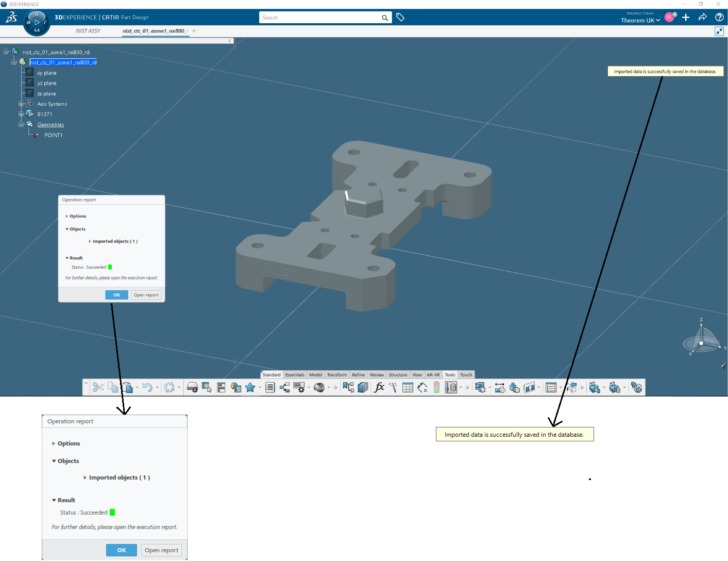
Task: Select yz plane in the tree
Action: point(47,83)
